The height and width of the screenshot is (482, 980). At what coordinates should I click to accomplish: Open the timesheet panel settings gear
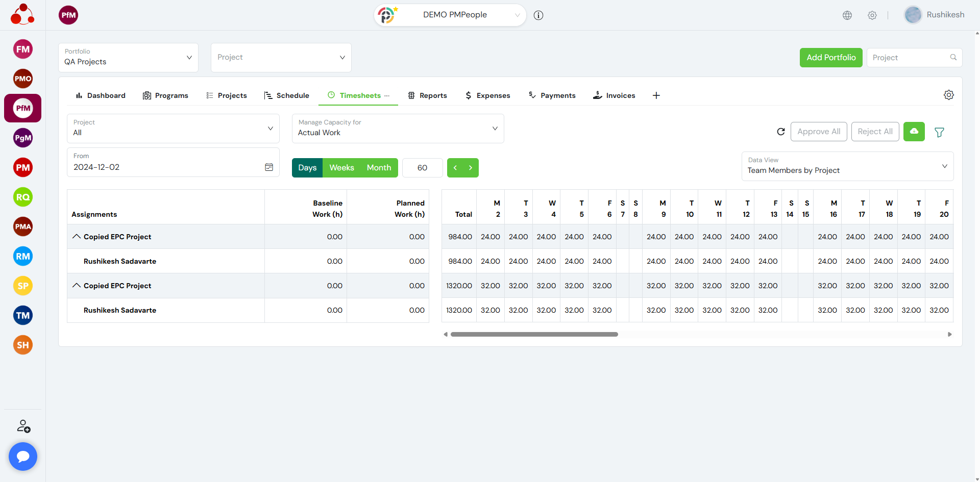point(948,95)
